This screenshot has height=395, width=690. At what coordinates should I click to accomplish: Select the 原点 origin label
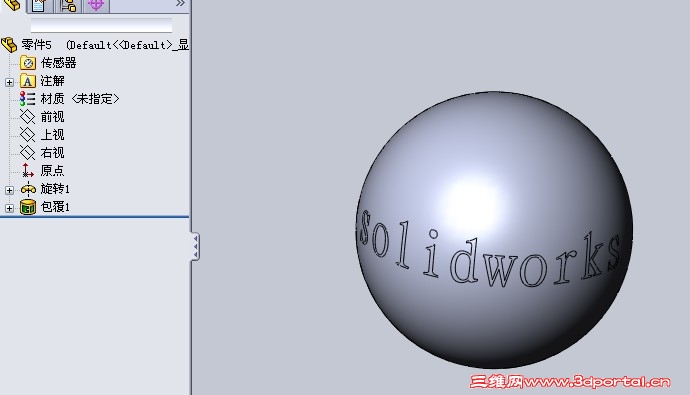[x=52, y=170]
